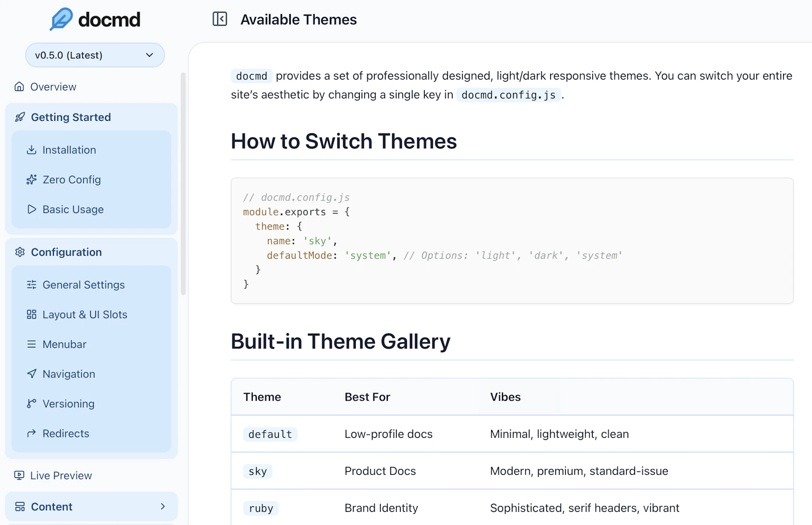
Task: Click the Menubar hamburger icon
Action: click(31, 344)
